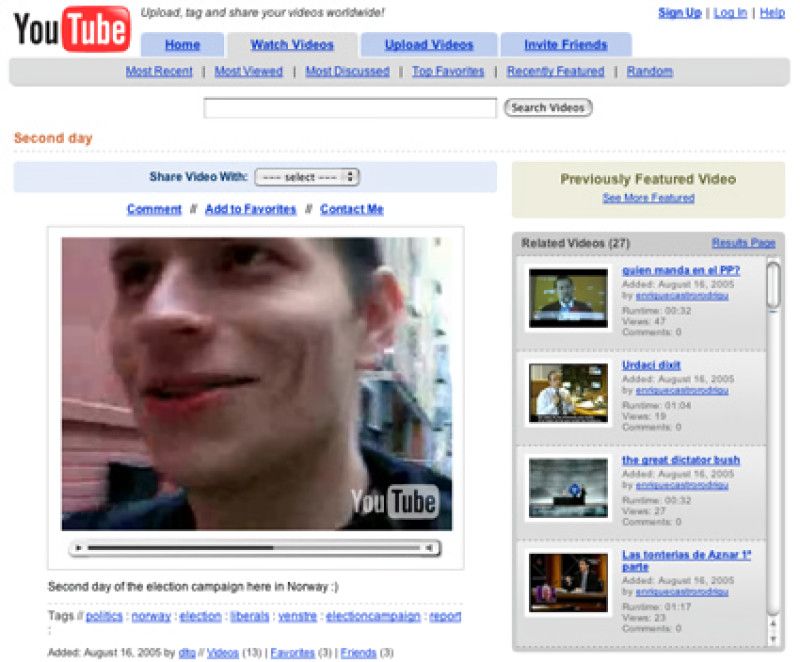The height and width of the screenshot is (662, 800).
Task: Open the 'Urdaci dixit' video thumbnail
Action: [x=568, y=393]
